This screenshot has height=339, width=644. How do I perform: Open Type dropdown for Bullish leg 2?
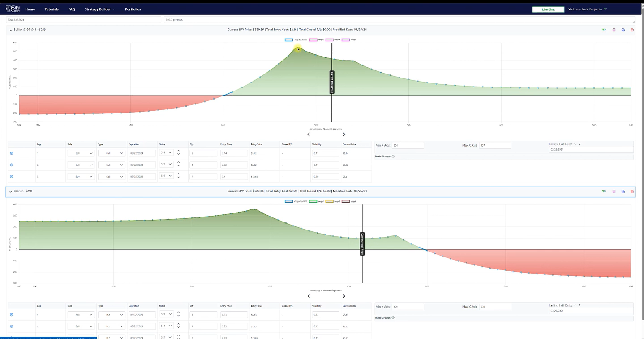click(111, 165)
